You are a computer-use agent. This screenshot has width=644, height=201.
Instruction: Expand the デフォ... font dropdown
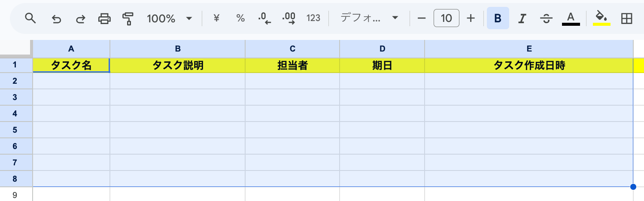tap(369, 18)
